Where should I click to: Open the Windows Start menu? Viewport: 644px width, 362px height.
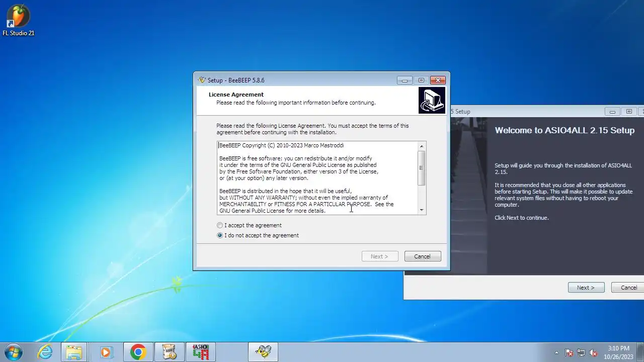coord(13,352)
